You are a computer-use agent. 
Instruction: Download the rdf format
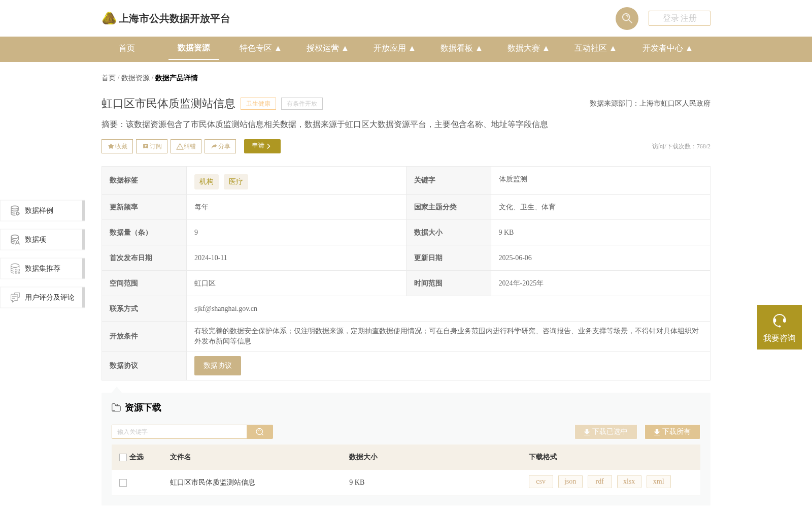(600, 482)
